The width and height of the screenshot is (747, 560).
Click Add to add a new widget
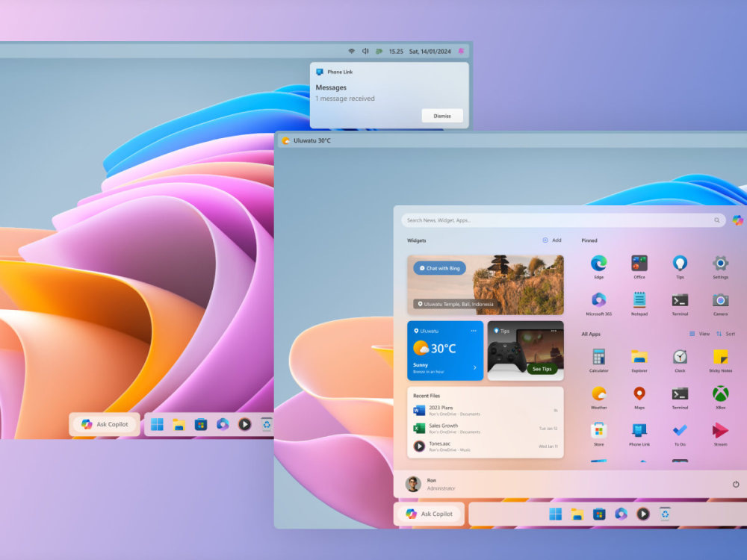552,240
